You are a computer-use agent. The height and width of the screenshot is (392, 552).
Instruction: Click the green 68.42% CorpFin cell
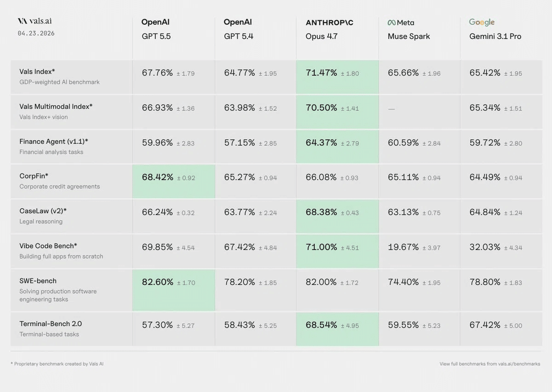(157, 177)
